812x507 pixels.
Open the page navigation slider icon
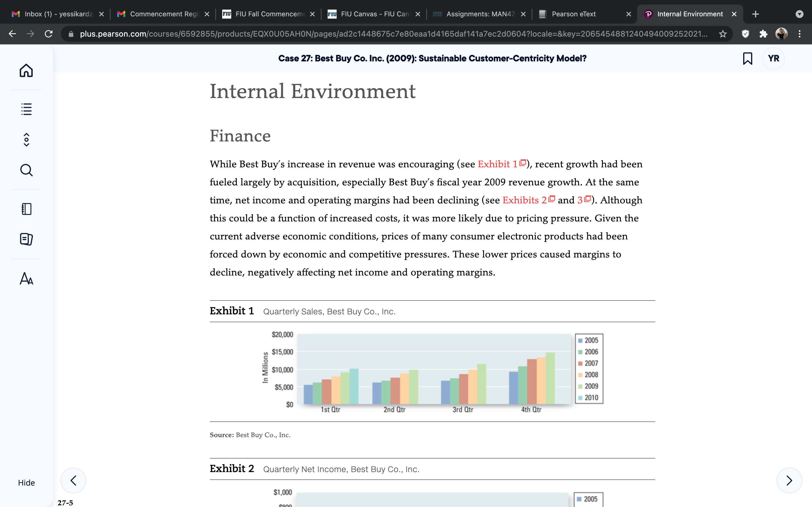coord(26,140)
